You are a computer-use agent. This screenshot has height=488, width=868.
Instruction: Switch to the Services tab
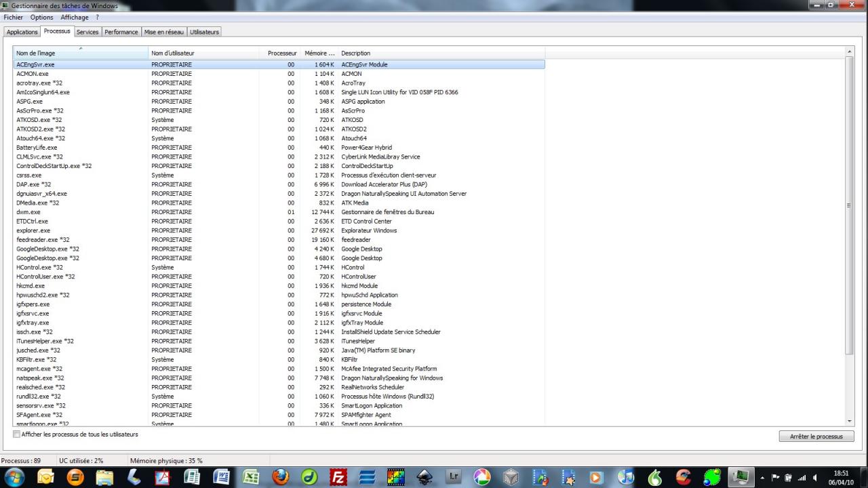click(87, 32)
